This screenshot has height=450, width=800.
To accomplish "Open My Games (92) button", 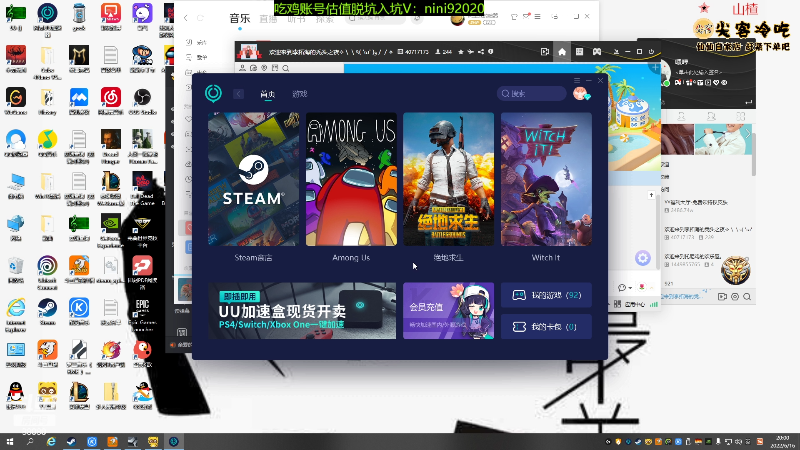I will click(x=546, y=295).
